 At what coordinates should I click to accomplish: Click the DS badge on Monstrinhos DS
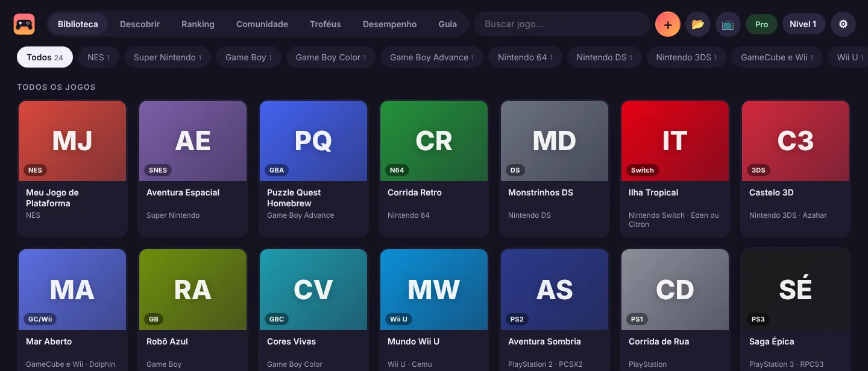[x=515, y=170]
